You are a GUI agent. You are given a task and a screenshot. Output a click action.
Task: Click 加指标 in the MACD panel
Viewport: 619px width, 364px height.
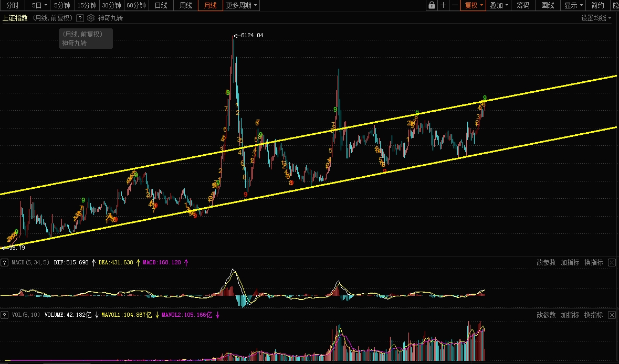click(x=570, y=262)
